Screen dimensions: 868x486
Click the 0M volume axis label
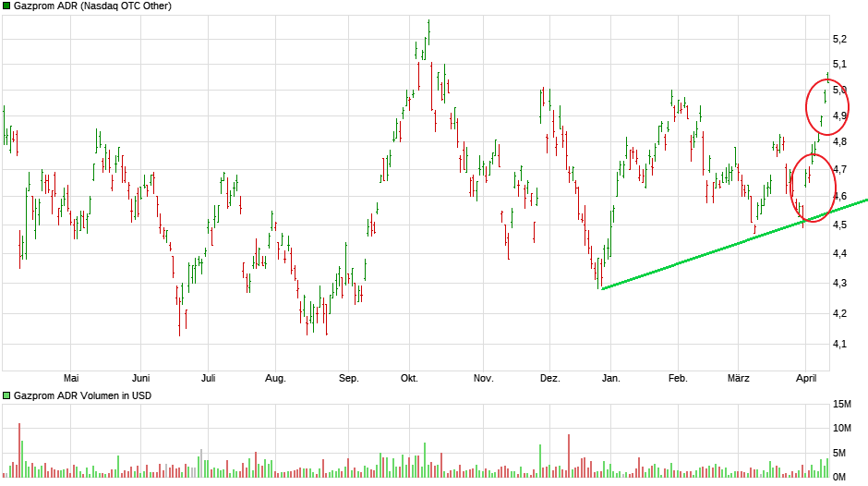(x=839, y=477)
